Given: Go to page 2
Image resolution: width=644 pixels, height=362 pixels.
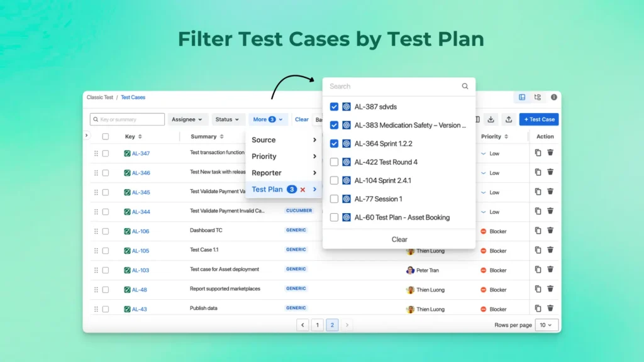Looking at the screenshot, I should [332, 325].
